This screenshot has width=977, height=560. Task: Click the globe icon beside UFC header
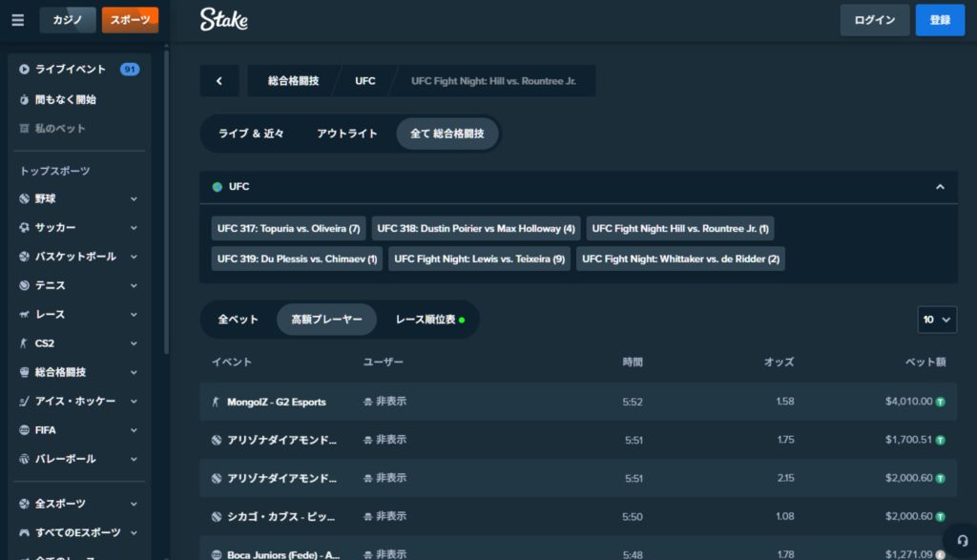coord(217,187)
